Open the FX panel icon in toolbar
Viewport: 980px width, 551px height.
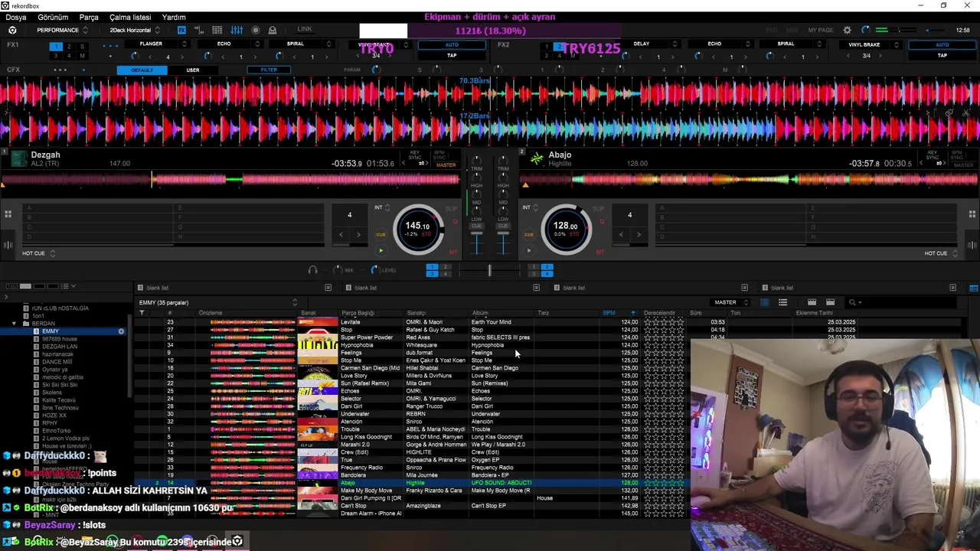pos(181,30)
